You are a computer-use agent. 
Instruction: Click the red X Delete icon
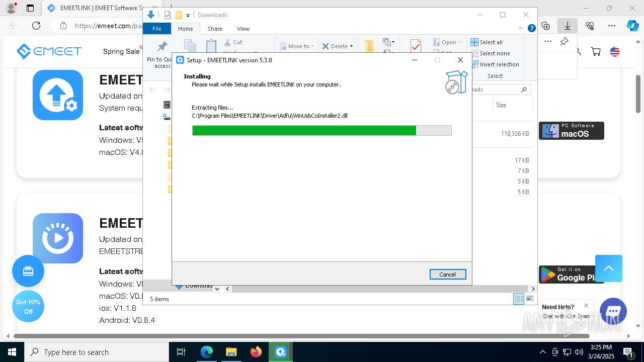(x=326, y=46)
